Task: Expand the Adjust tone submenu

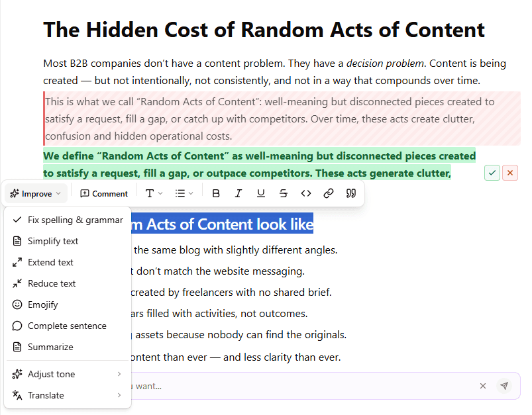Action: click(x=68, y=374)
